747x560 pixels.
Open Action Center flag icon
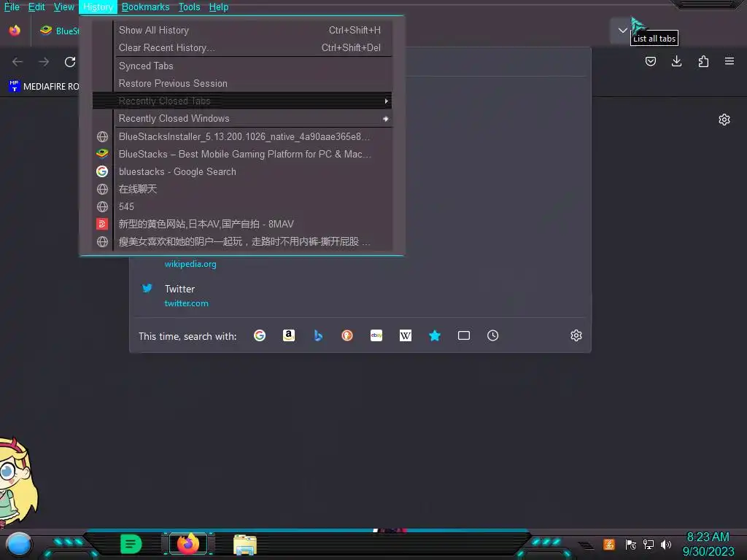630,544
